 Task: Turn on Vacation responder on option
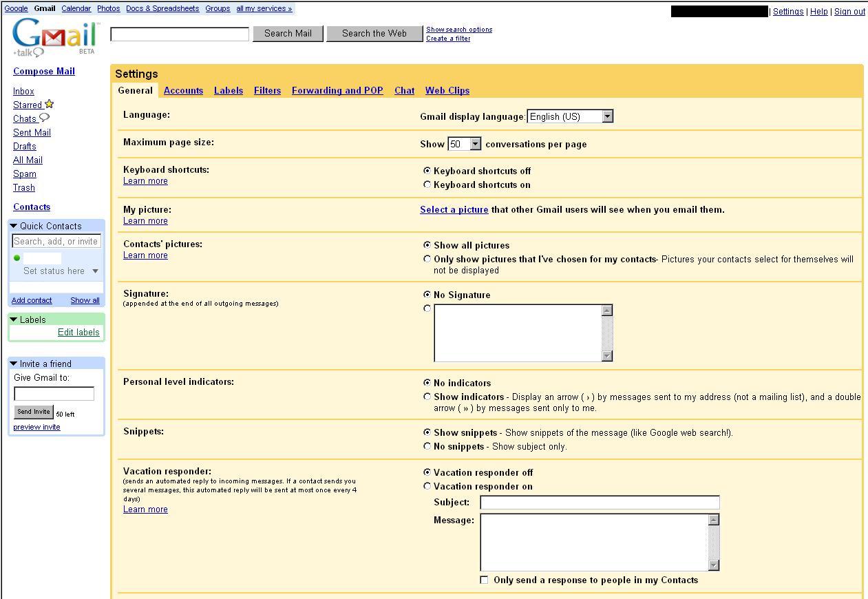tap(427, 486)
